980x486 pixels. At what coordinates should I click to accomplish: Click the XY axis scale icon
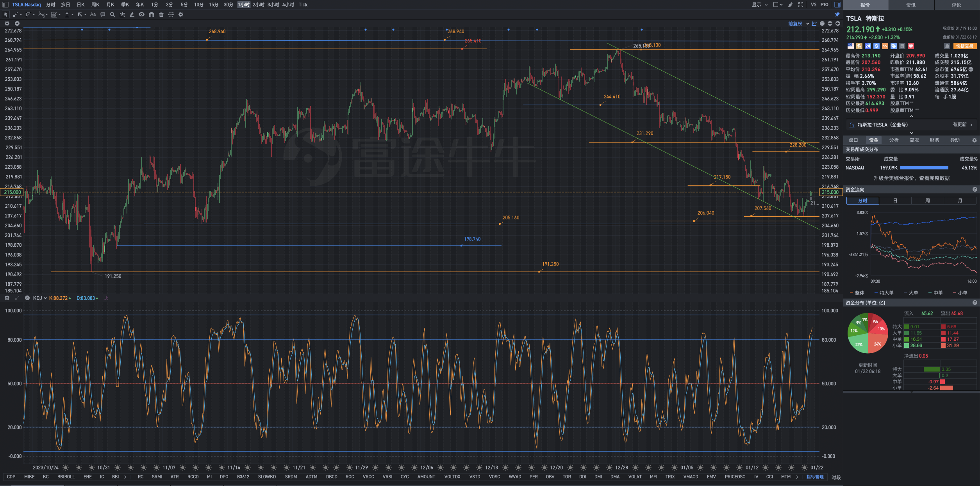click(x=814, y=24)
